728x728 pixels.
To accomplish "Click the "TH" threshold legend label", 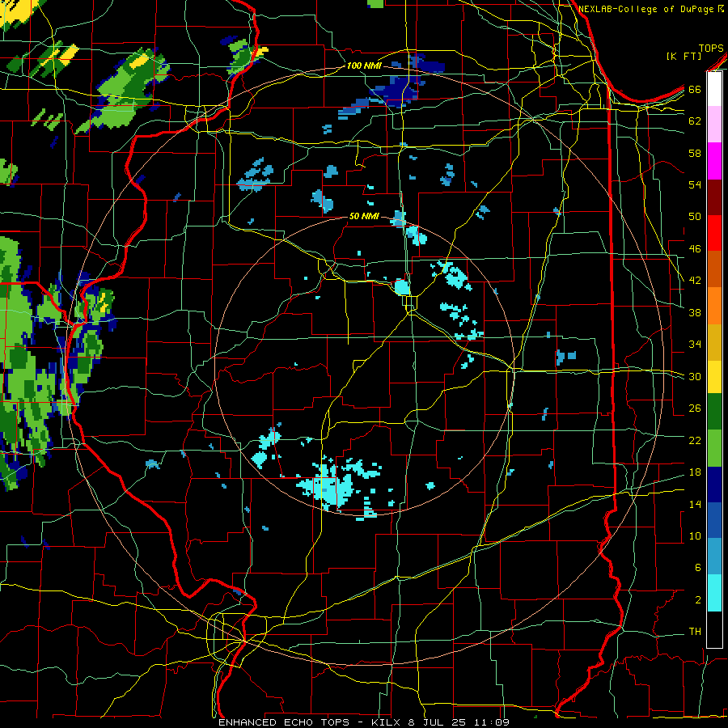I will coord(695,631).
